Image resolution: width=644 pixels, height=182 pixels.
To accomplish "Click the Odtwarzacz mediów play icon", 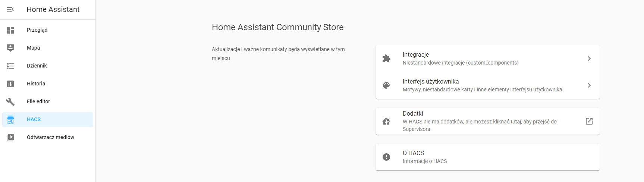I will tap(10, 138).
